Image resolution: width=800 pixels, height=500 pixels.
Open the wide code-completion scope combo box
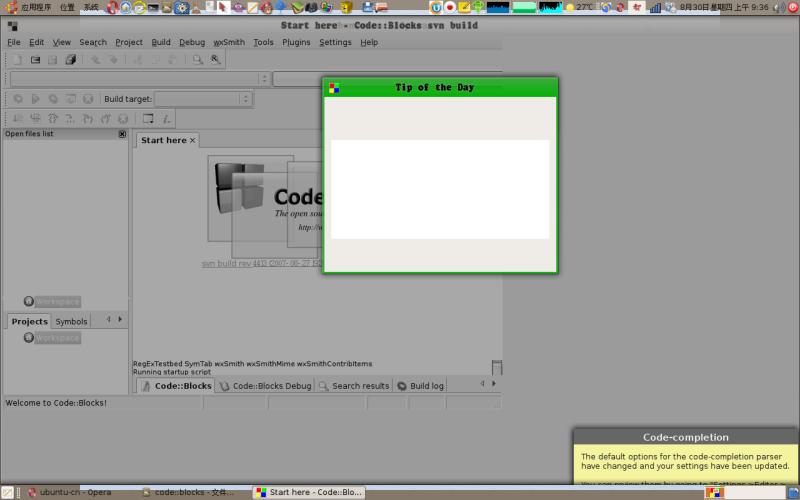[x=139, y=79]
